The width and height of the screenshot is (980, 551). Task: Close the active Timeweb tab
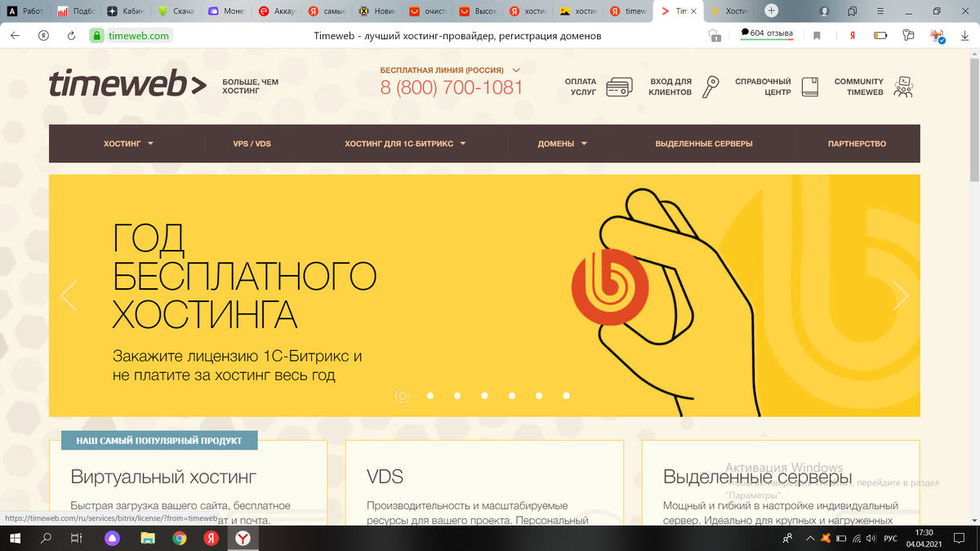(x=694, y=11)
